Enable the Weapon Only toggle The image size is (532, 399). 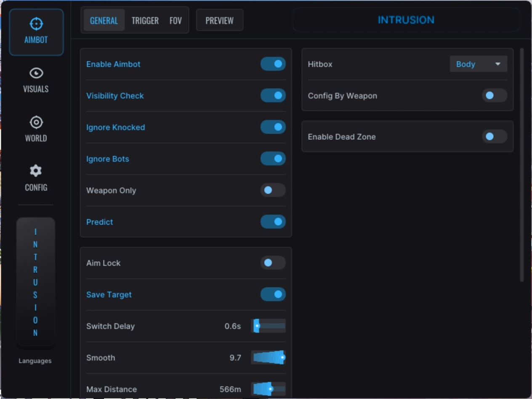[273, 190]
